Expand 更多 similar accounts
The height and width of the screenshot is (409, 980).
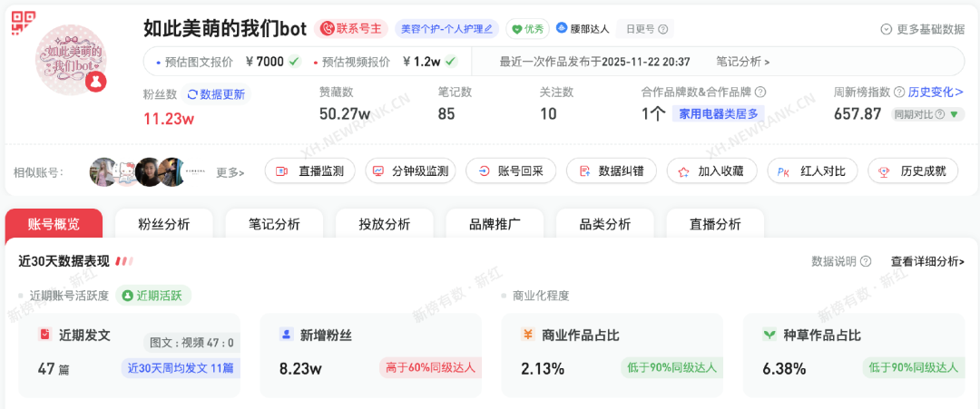pos(230,172)
